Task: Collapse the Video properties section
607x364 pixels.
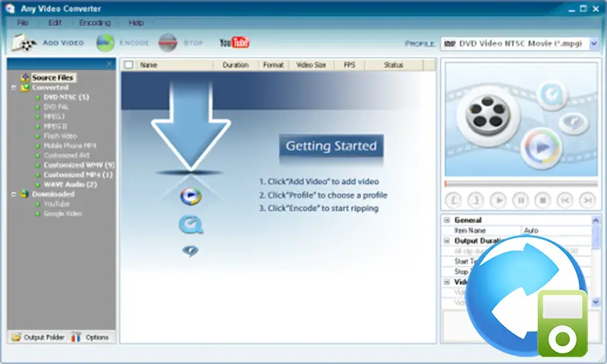Action: (x=447, y=281)
